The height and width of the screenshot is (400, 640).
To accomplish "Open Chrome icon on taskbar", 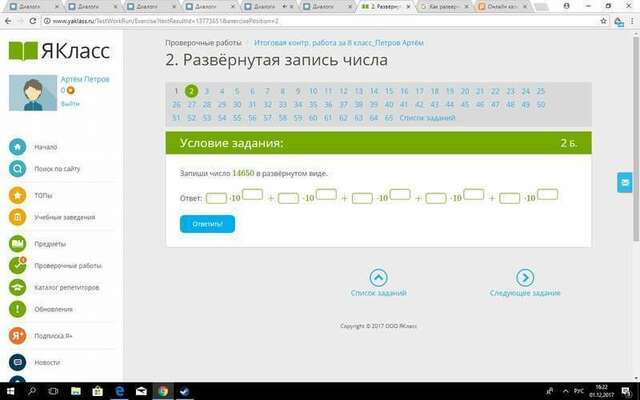I will tap(163, 391).
